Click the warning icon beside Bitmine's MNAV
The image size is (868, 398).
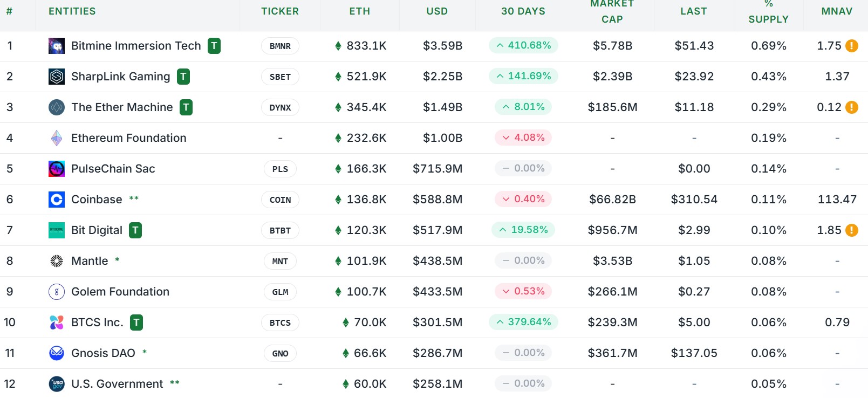pos(852,46)
